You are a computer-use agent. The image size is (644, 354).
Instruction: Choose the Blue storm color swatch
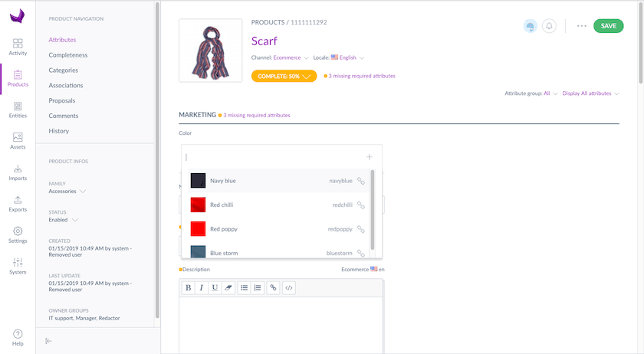pos(198,252)
